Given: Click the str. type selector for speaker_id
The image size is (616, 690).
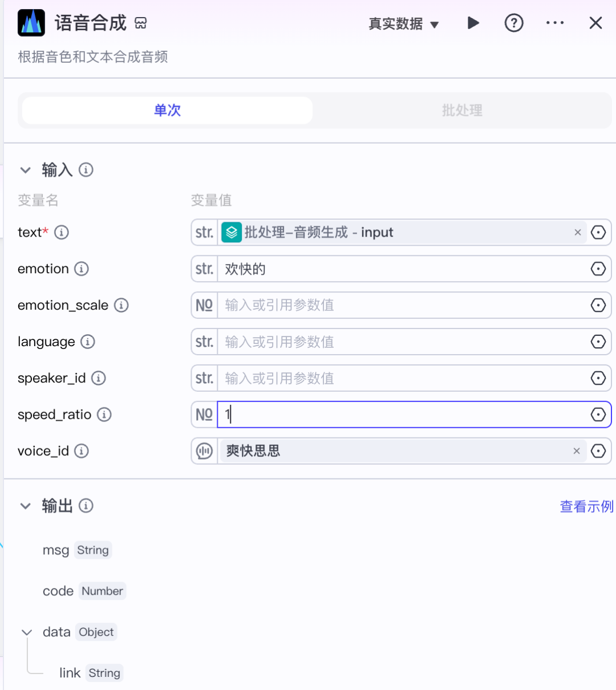Looking at the screenshot, I should [204, 378].
